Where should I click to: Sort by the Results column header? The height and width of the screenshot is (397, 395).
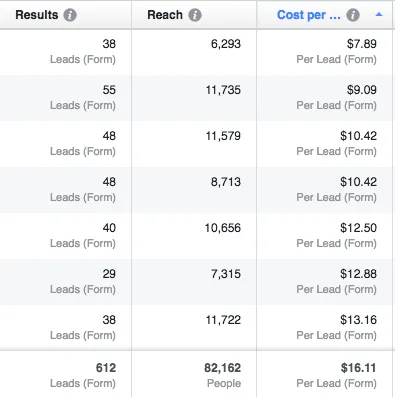(x=37, y=15)
